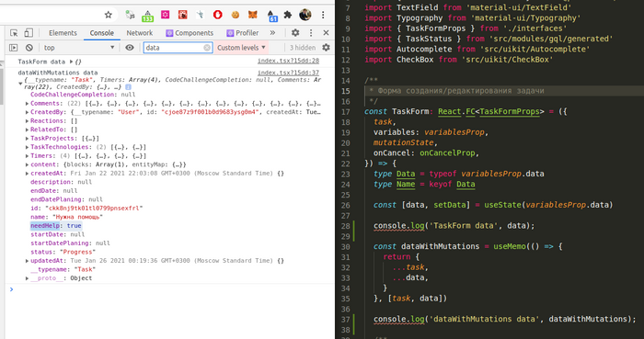Open the extensions puzzle piece menu
644x339 pixels.
(288, 15)
